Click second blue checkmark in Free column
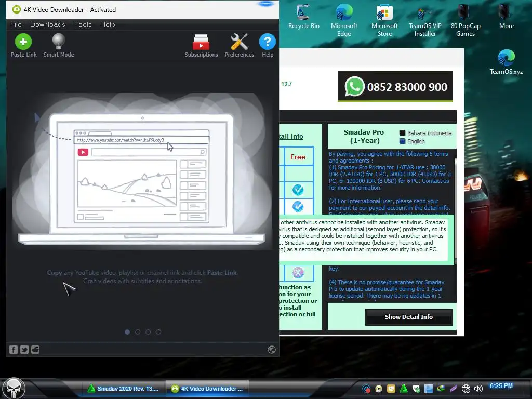The image size is (532, 399). pos(298,206)
